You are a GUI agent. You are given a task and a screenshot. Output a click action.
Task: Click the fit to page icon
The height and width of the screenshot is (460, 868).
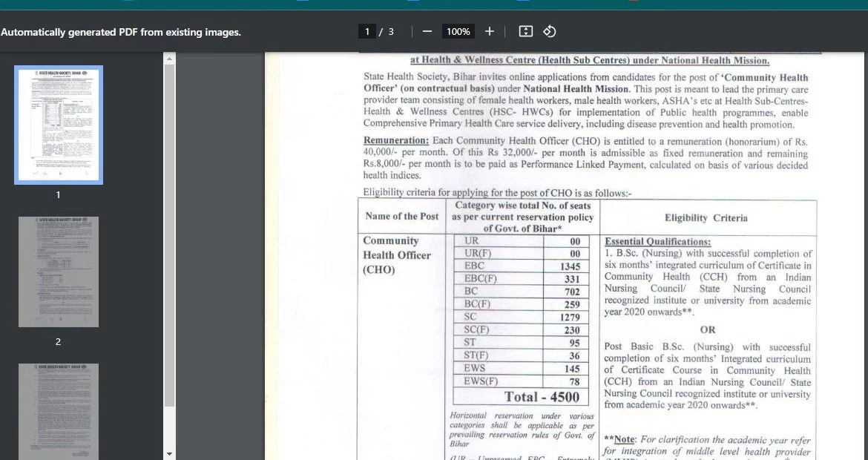click(x=526, y=32)
